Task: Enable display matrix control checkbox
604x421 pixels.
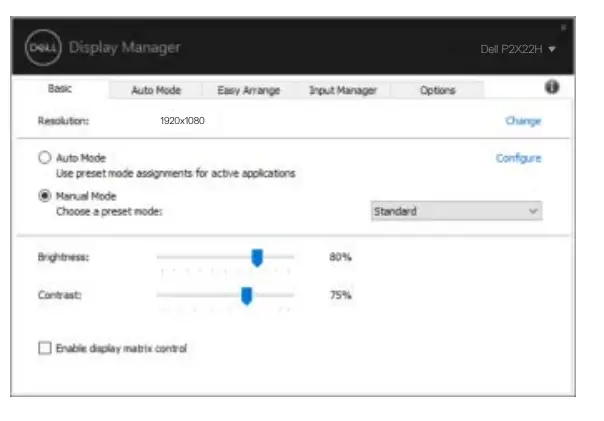Action: tap(44, 348)
